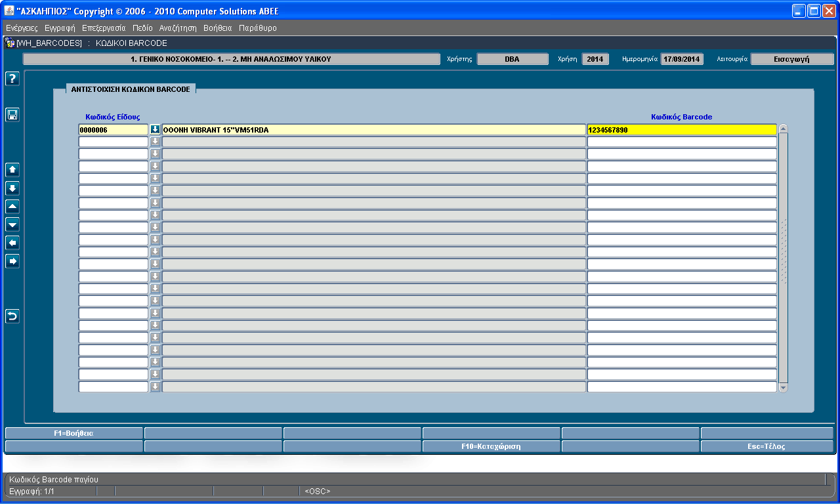This screenshot has height=504, width=840.
Task: Open Πεδίο menu
Action: coord(142,28)
